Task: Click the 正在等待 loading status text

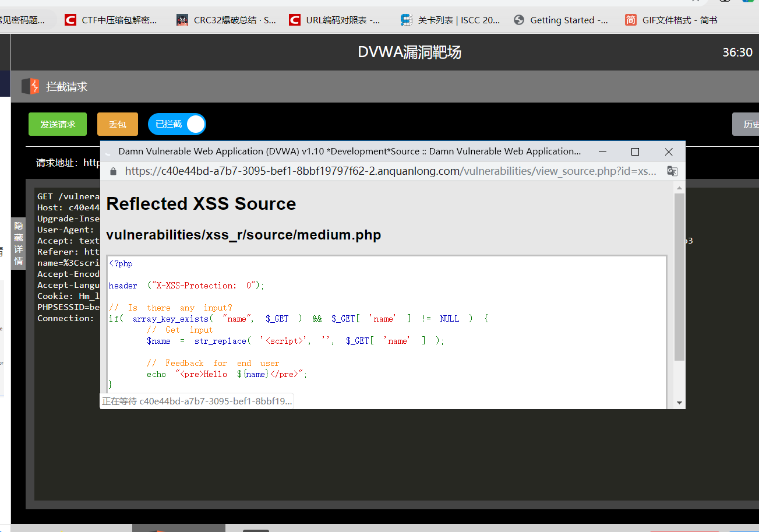Action: click(x=197, y=401)
